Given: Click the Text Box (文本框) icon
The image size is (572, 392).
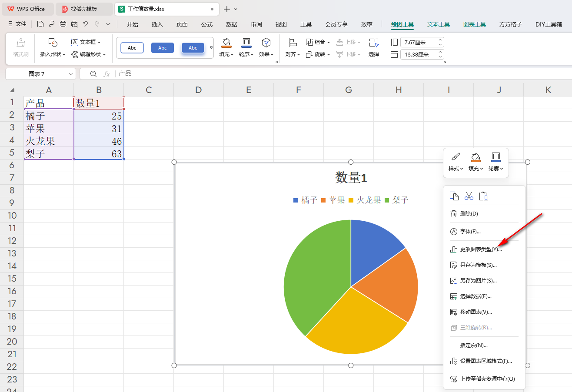Looking at the screenshot, I should 74,42.
